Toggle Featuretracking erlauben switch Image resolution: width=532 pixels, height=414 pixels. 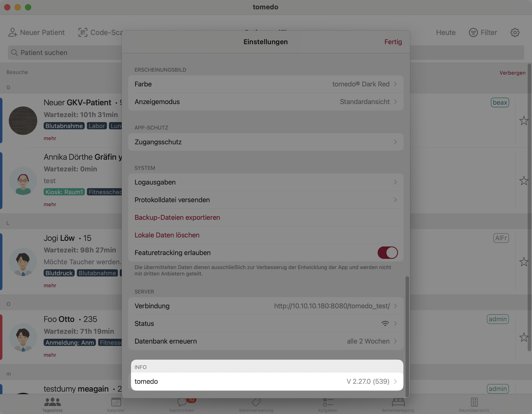(x=387, y=253)
